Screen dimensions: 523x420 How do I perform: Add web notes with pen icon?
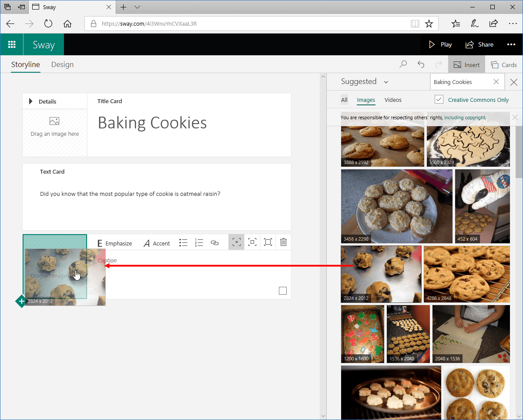point(474,24)
